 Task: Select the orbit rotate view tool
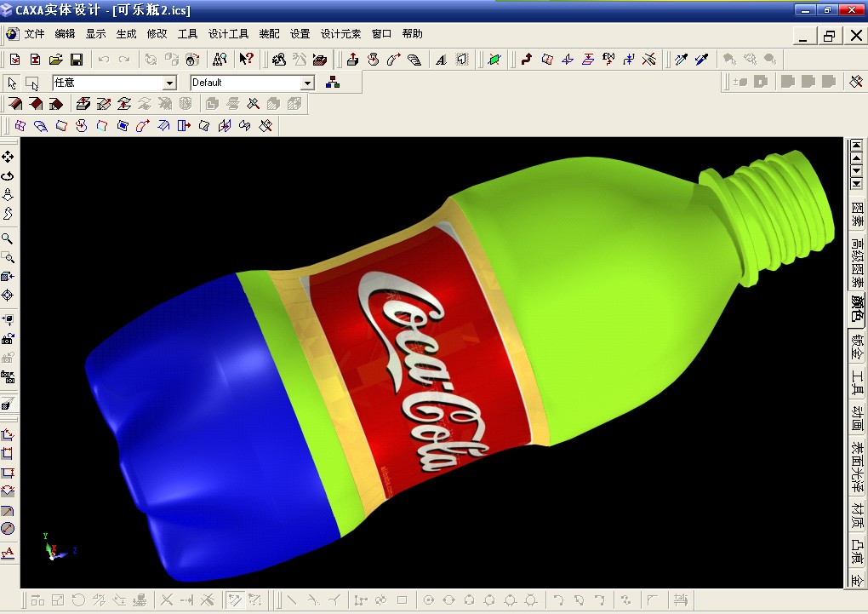[7, 176]
